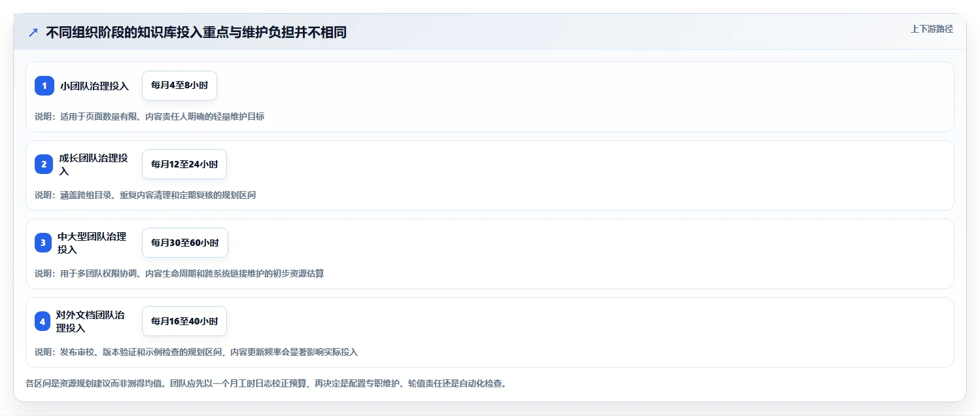This screenshot has height=416, width=980.
Task: Click the footer note starting with 各区间是资源规划建议
Action: coord(266,383)
